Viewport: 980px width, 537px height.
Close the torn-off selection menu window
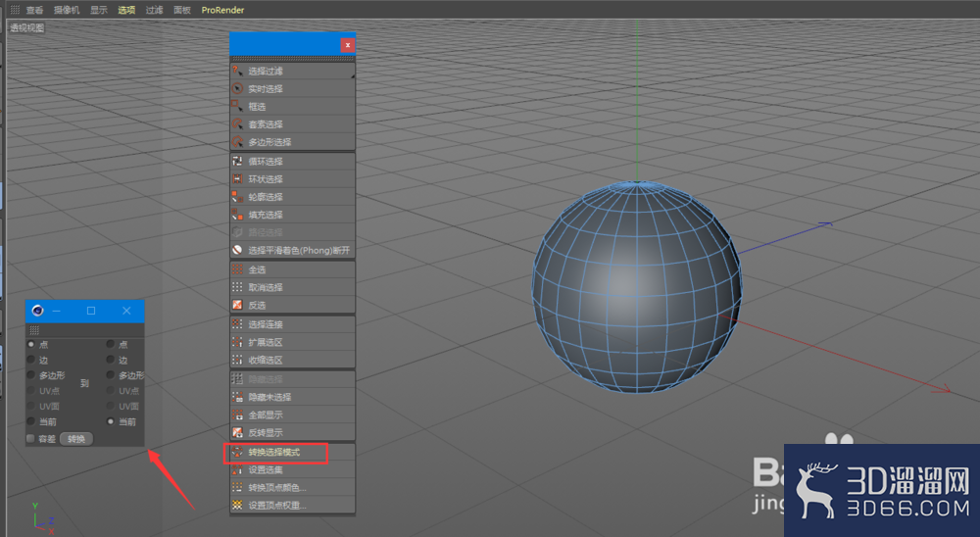pyautogui.click(x=348, y=45)
